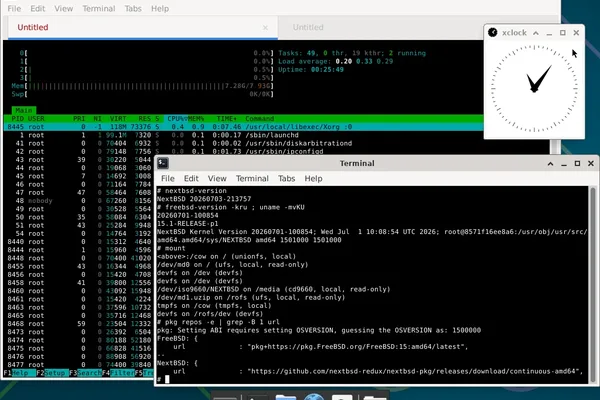Open Edit menu in the front Terminal window
Screen dimensions: 600x400
pos(191,178)
